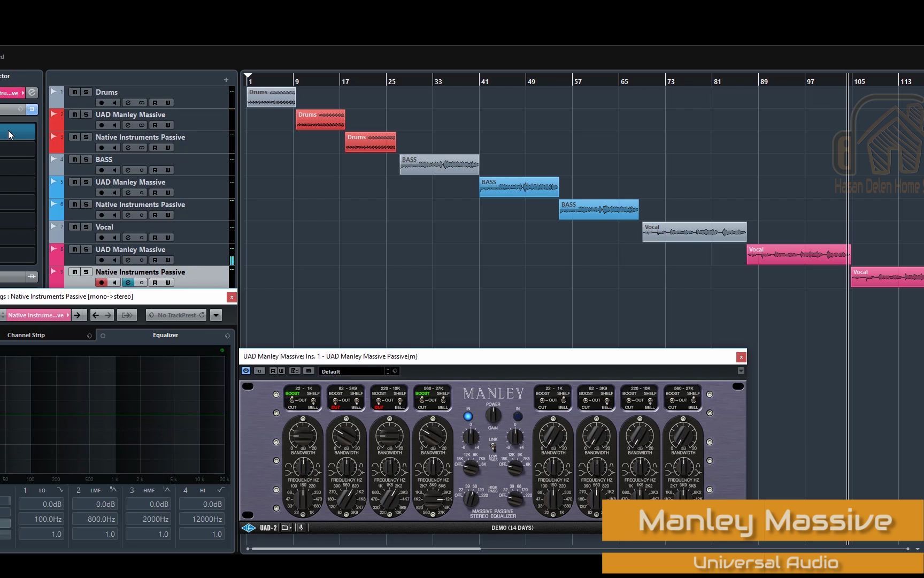Switch to Channel Strip tab
Image resolution: width=924 pixels, height=578 pixels.
pyautogui.click(x=26, y=335)
